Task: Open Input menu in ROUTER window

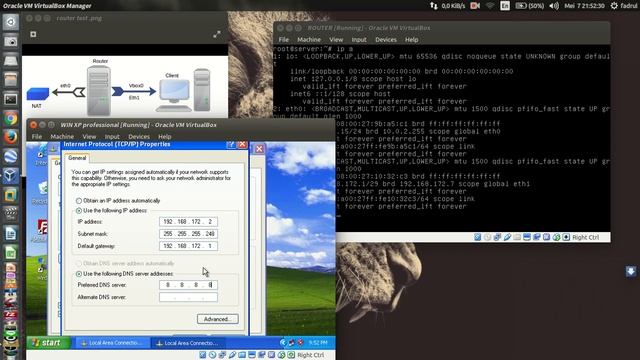Action: coord(359,40)
